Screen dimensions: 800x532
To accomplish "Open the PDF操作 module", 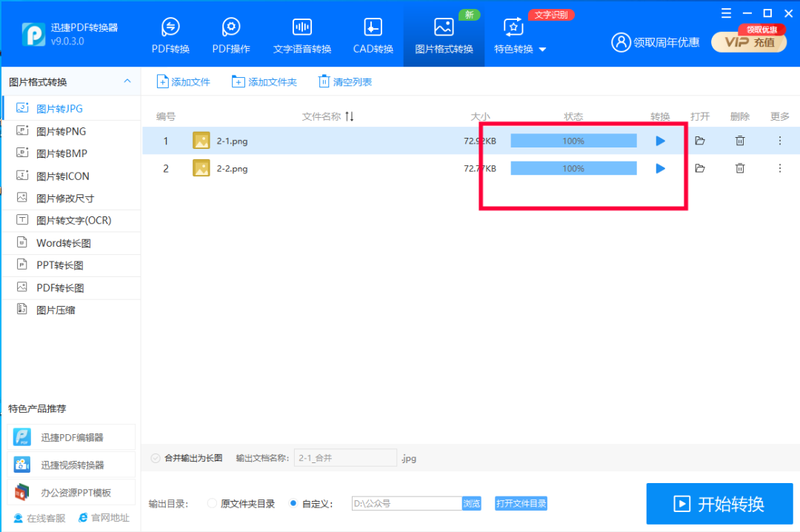I will [x=231, y=36].
